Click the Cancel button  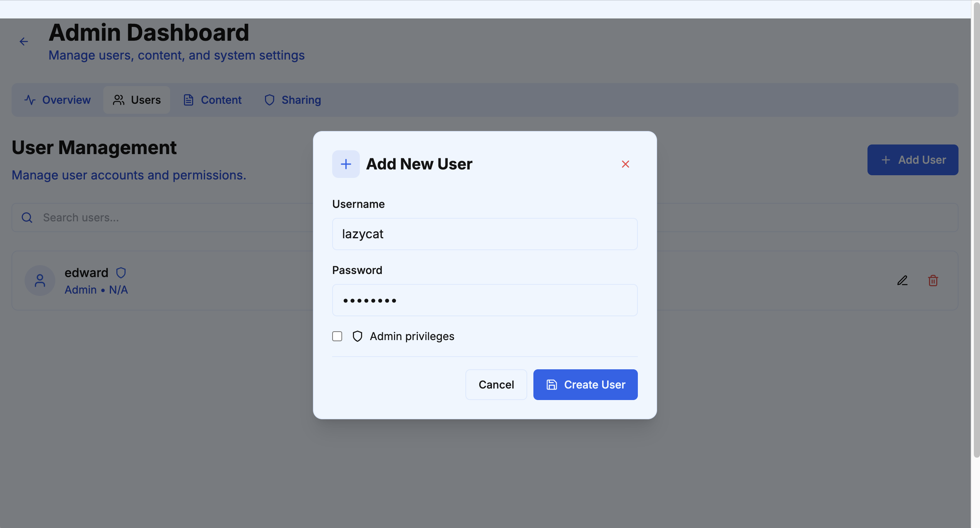[x=496, y=385]
